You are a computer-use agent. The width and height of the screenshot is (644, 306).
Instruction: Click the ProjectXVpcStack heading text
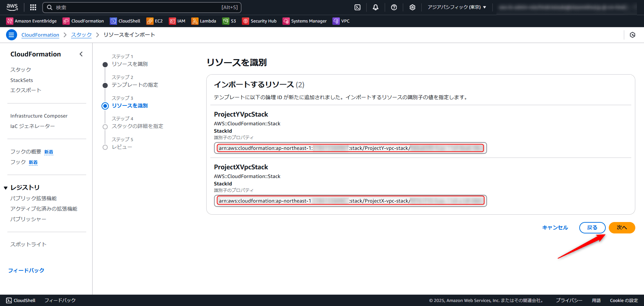click(241, 167)
